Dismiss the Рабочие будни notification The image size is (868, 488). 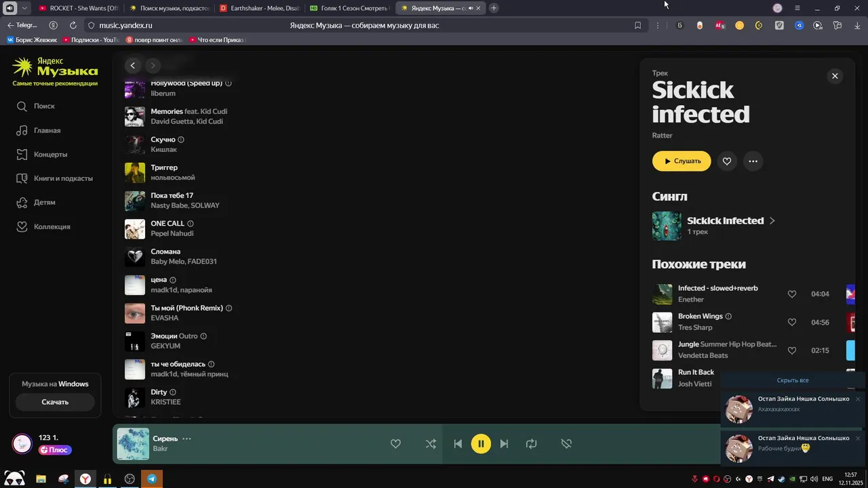pos(857,439)
